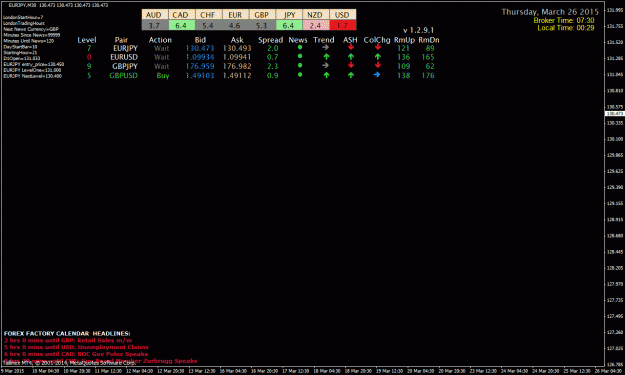This screenshot has width=625, height=375.
Task: Click the CAD BOC Gov Poloz Speaks headline
Action: pos(76,354)
